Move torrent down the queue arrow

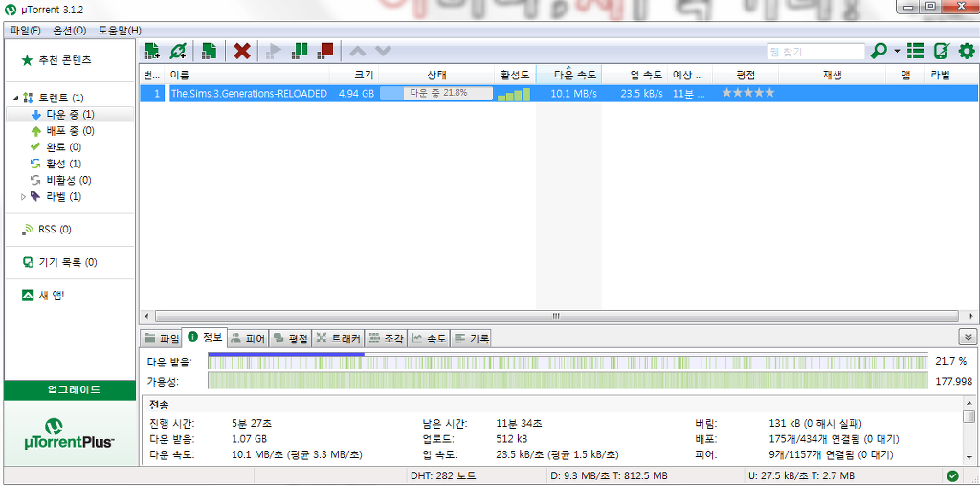[383, 51]
